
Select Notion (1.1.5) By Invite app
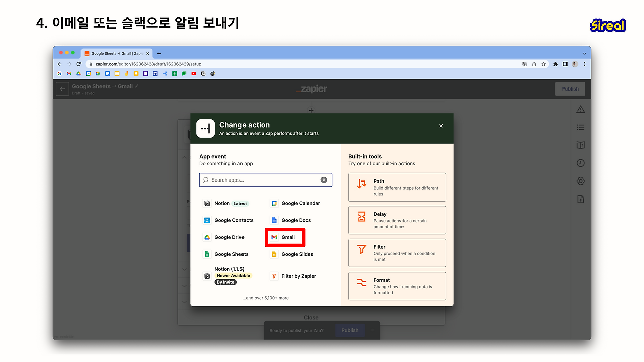pyautogui.click(x=227, y=276)
